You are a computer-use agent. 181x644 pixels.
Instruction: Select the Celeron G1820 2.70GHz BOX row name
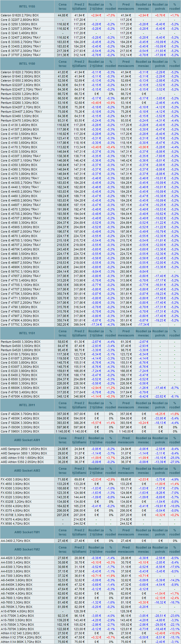21,72
